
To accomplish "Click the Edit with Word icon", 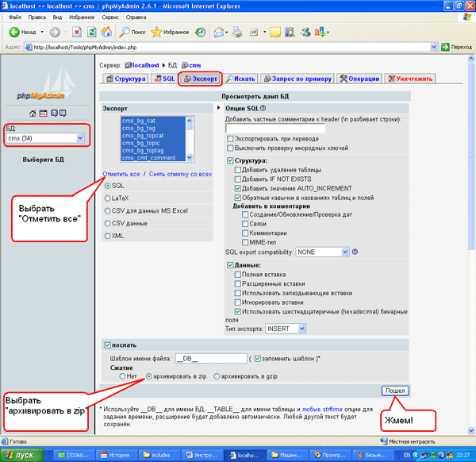I will [x=254, y=32].
